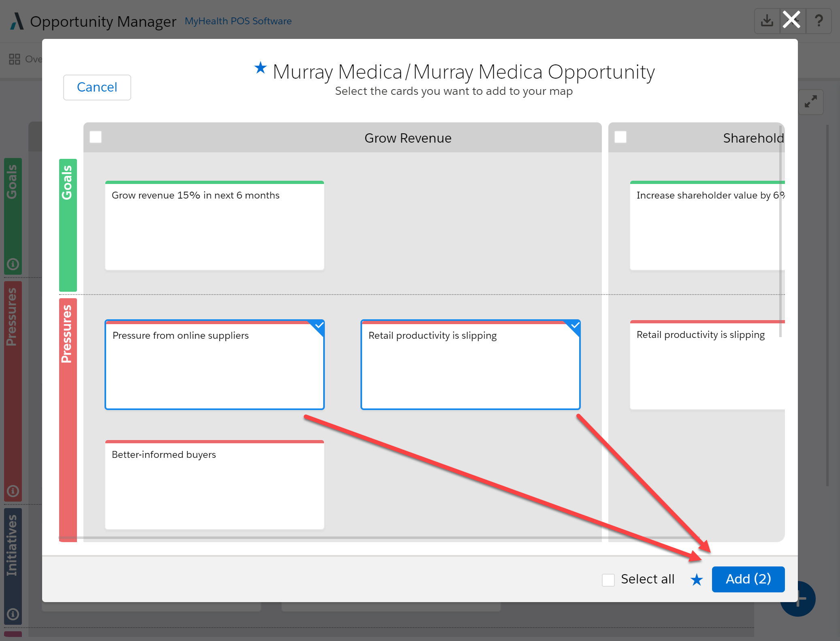Click the Add (2) button
This screenshot has width=840, height=641.
click(x=748, y=579)
